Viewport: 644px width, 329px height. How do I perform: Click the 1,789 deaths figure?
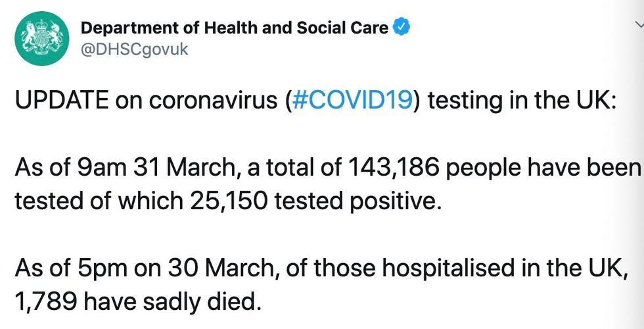click(x=46, y=302)
